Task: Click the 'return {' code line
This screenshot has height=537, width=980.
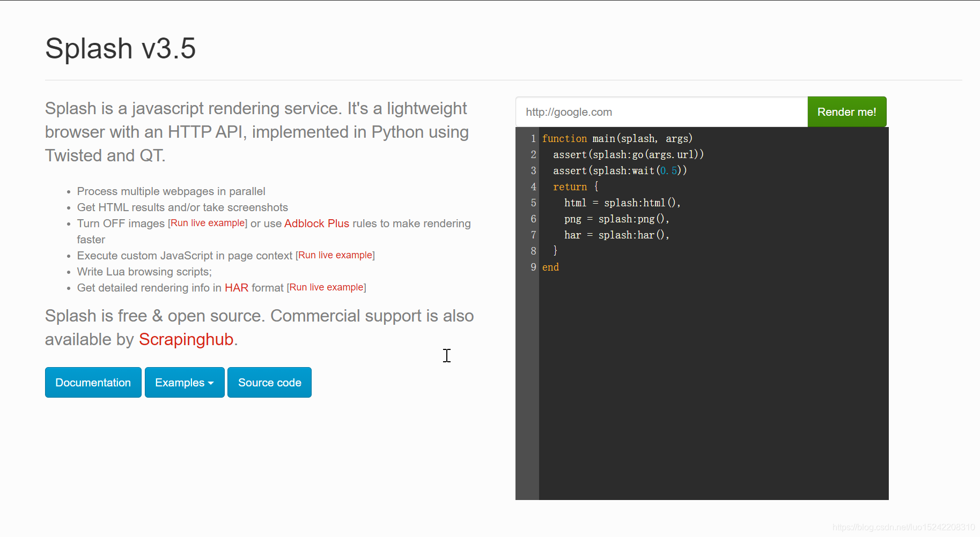Action: [576, 187]
